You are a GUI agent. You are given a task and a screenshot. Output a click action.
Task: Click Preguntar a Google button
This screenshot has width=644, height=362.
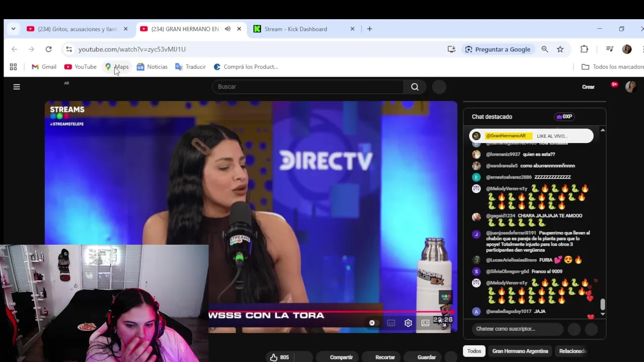click(498, 49)
